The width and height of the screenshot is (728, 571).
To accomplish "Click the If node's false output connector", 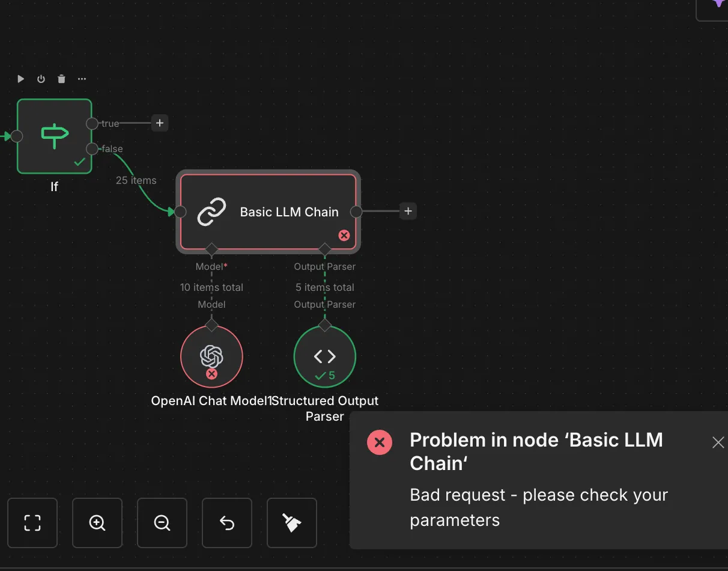I will click(x=92, y=148).
